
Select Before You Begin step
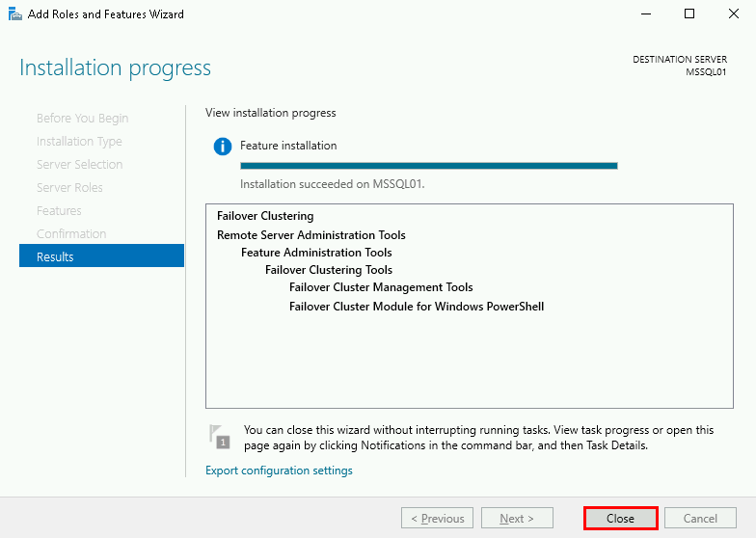(82, 119)
